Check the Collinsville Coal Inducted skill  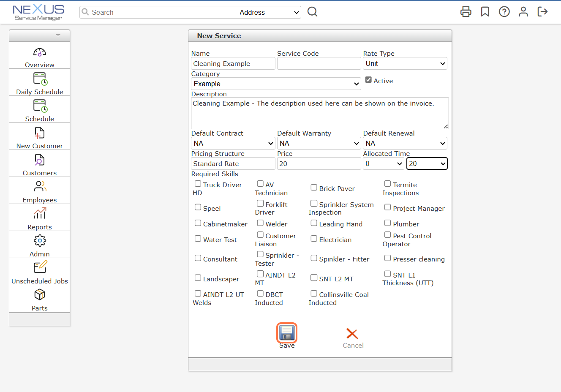(314, 294)
